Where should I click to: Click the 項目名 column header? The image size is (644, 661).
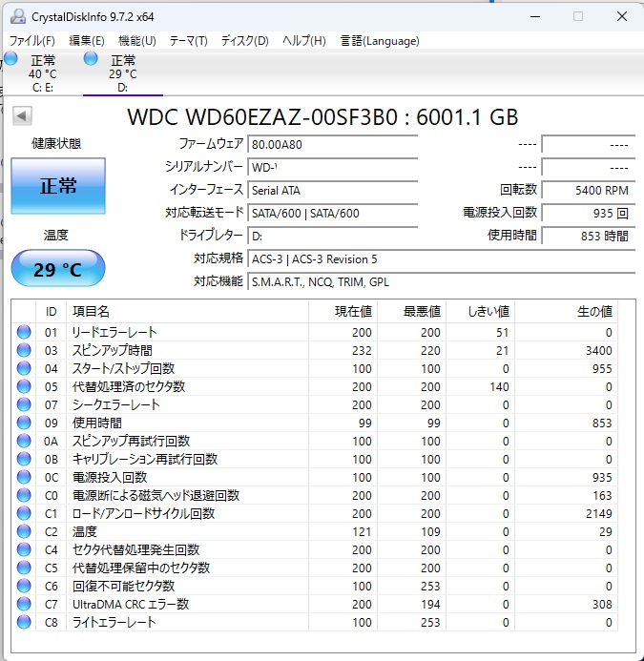187,312
